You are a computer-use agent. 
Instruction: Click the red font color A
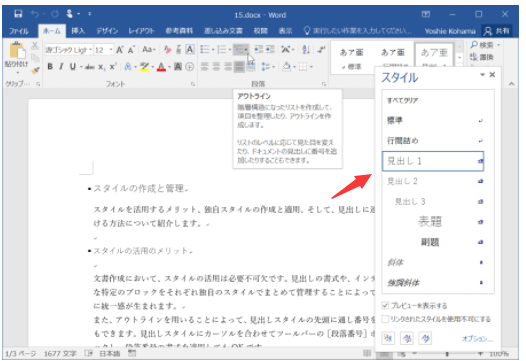tap(161, 67)
